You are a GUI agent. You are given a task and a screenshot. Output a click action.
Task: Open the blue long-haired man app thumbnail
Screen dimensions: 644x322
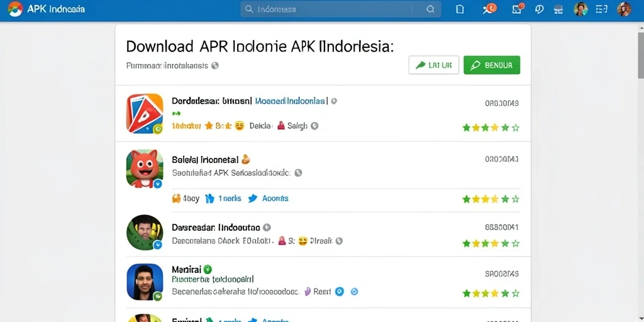tap(145, 282)
